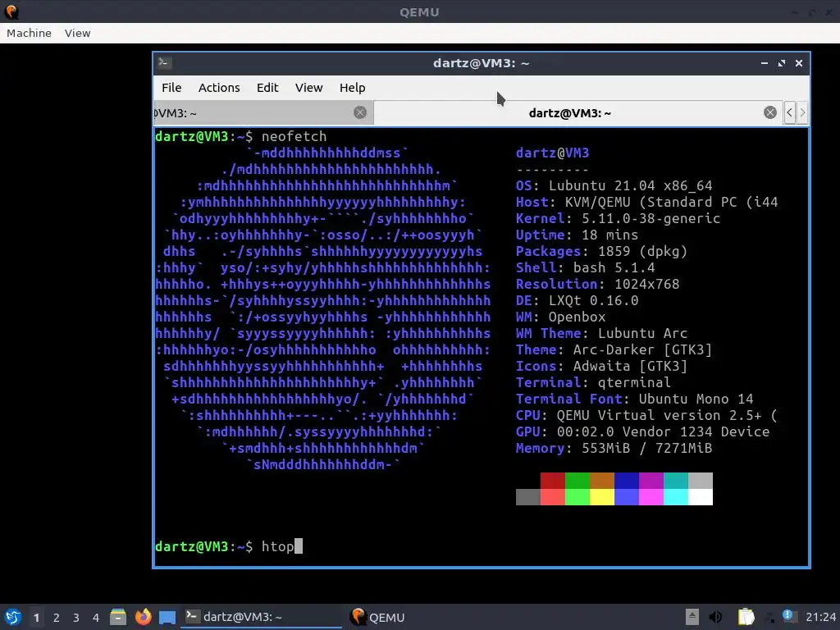The height and width of the screenshot is (630, 840).
Task: Click the dartz@VM3 neofetch header
Action: pyautogui.click(x=552, y=153)
